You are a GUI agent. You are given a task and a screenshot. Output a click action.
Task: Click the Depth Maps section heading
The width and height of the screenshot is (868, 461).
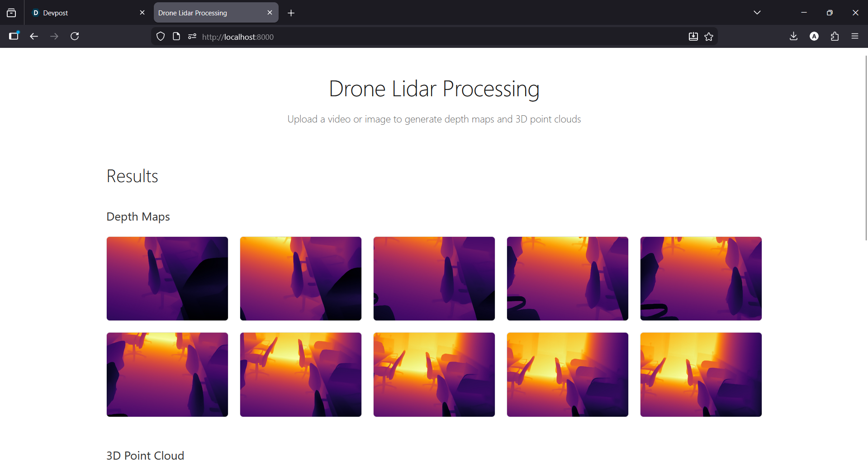138,217
